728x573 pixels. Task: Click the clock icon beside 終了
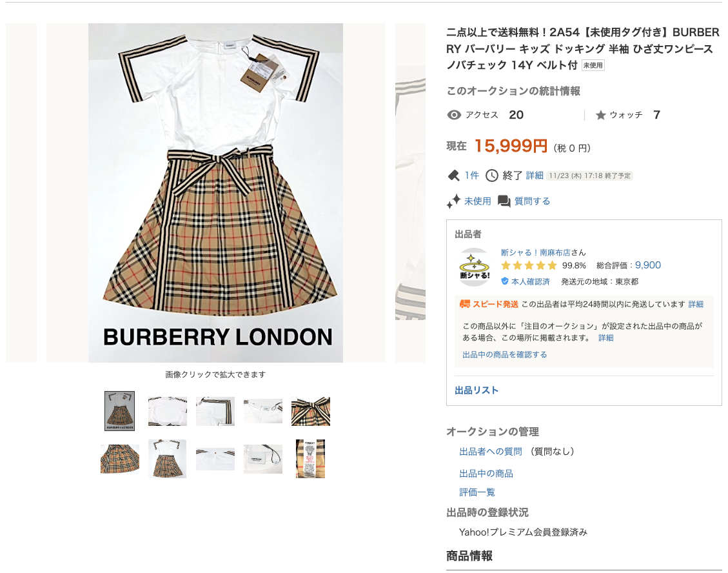pyautogui.click(x=492, y=176)
